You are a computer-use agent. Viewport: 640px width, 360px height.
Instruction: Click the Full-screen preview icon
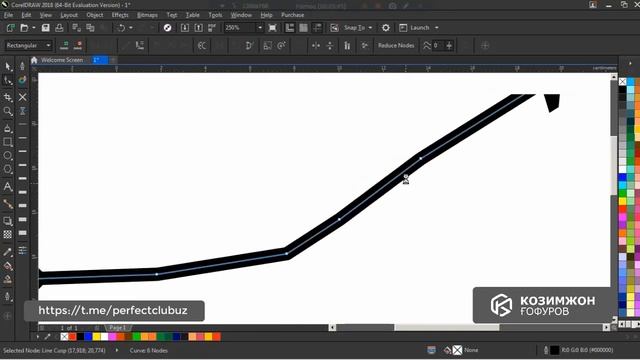(x=273, y=28)
